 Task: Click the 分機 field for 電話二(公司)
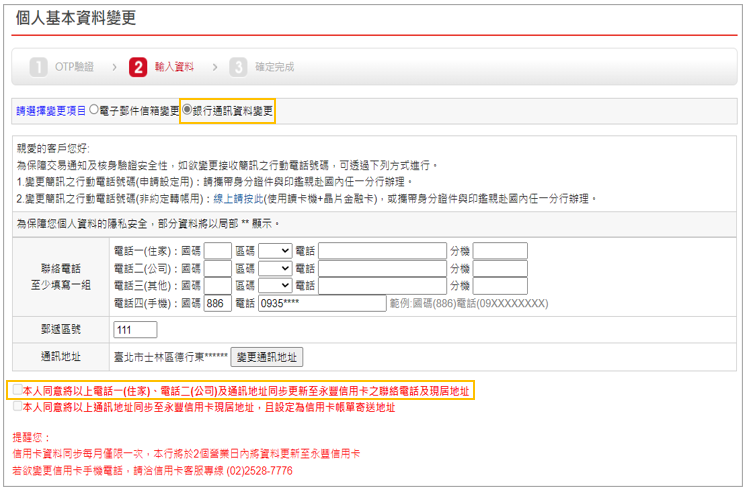coord(500,268)
